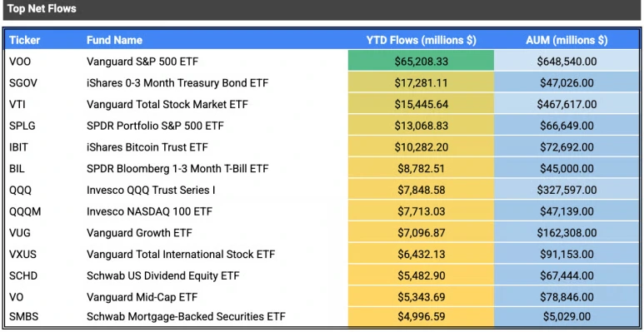Click the Top Net Flows title bar
The image size is (644, 332).
[x=322, y=9]
